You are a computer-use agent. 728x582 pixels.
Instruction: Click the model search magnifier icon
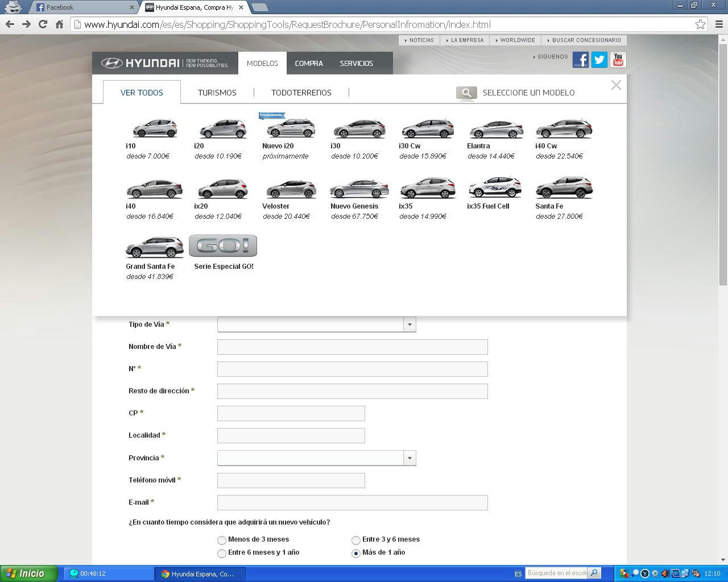(466, 93)
